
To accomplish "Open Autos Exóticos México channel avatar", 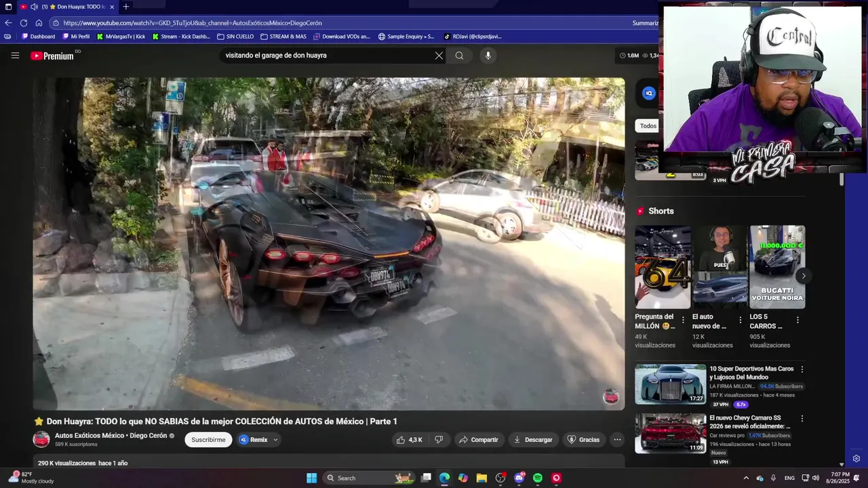I will tap(41, 439).
